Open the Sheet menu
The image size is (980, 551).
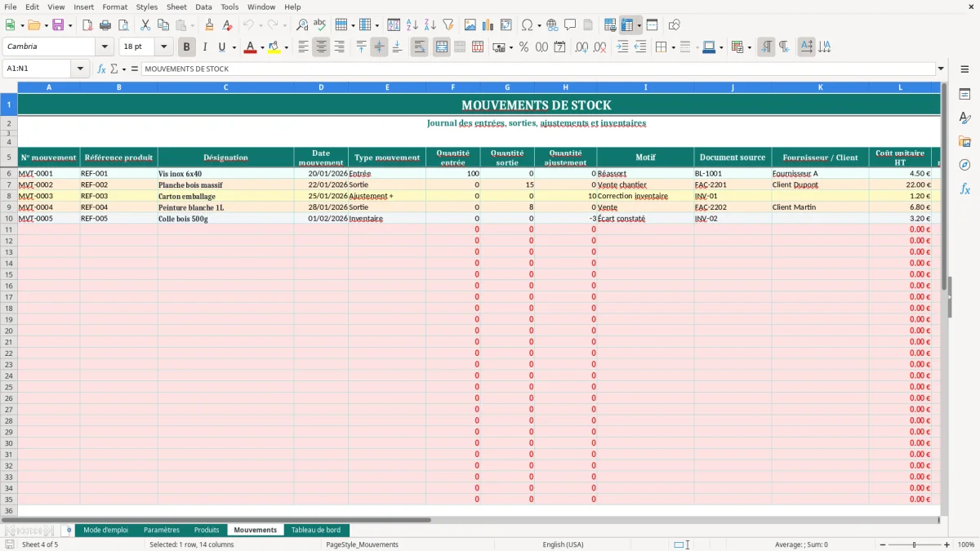click(176, 7)
